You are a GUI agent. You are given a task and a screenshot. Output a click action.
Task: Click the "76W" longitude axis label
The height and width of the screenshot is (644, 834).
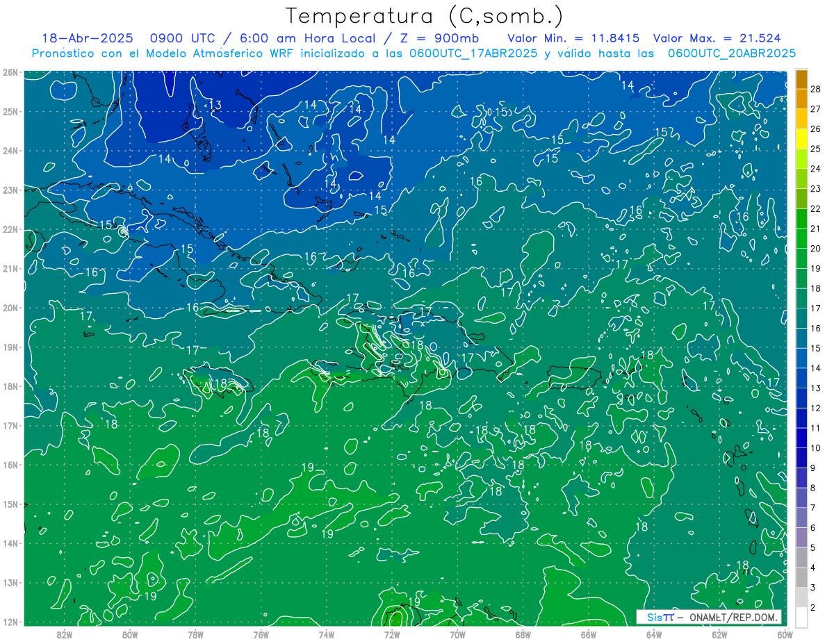(261, 634)
